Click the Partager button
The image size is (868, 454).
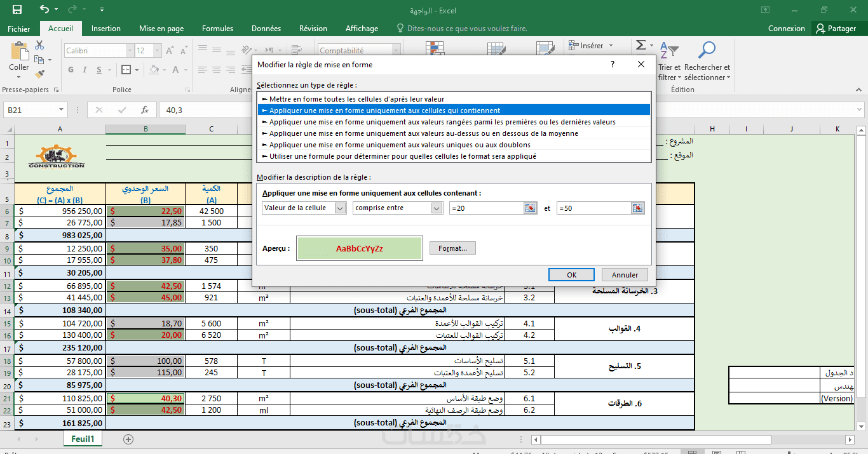click(x=837, y=29)
